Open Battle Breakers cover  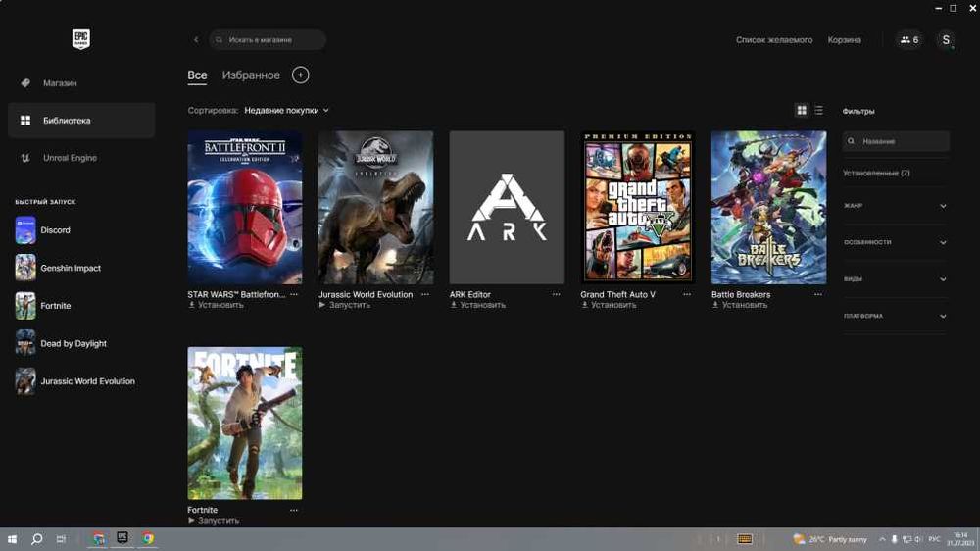(x=768, y=208)
